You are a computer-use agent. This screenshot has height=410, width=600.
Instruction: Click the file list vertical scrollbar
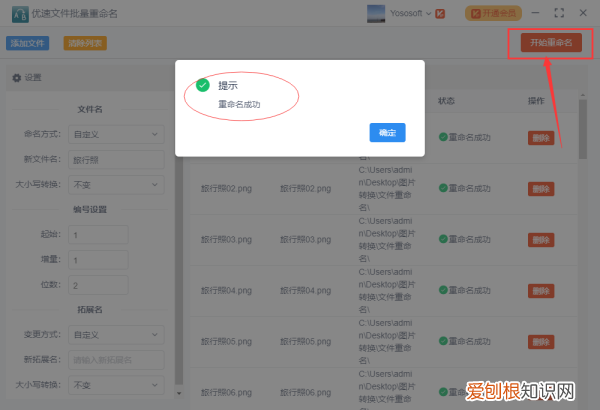click(583, 129)
